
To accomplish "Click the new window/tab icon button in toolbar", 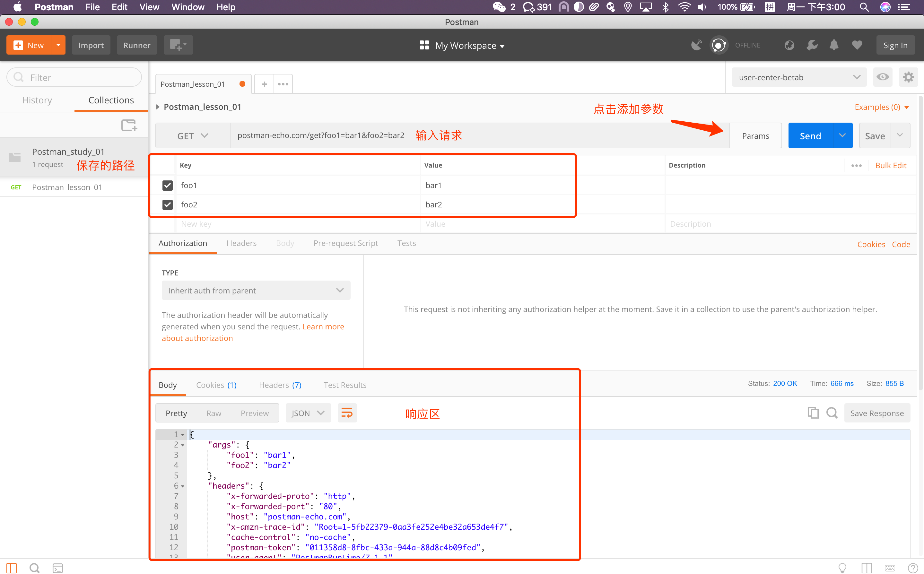I will [178, 45].
